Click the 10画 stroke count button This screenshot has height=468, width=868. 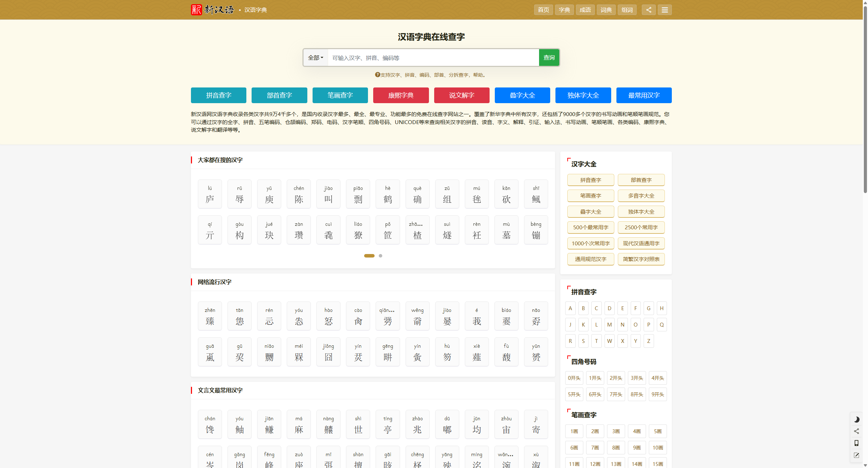pos(658,448)
